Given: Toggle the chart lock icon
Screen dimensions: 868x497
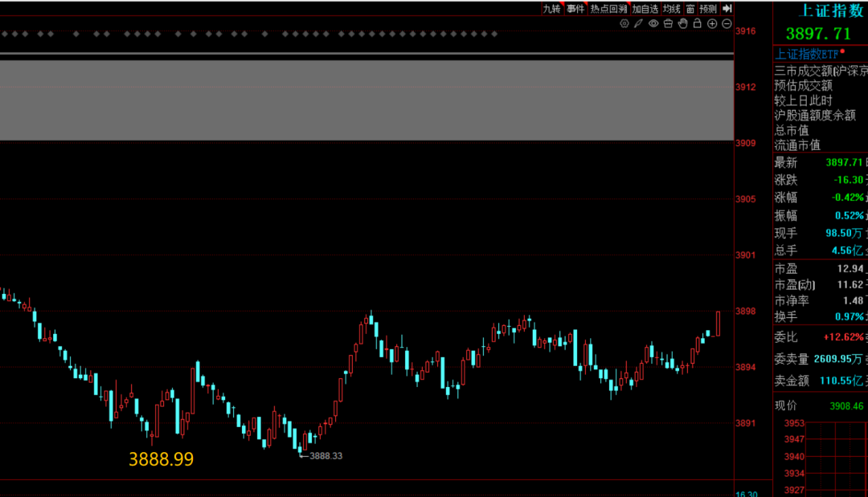Looking at the screenshot, I should [x=697, y=24].
